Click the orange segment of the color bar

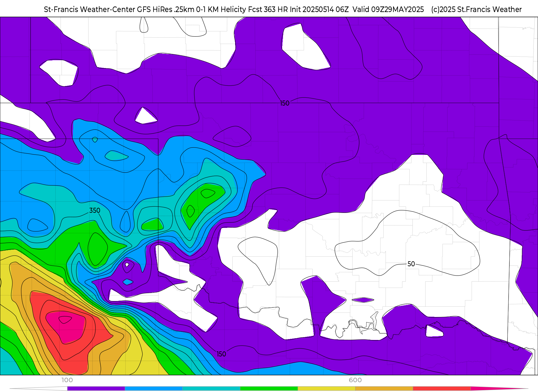(384, 389)
